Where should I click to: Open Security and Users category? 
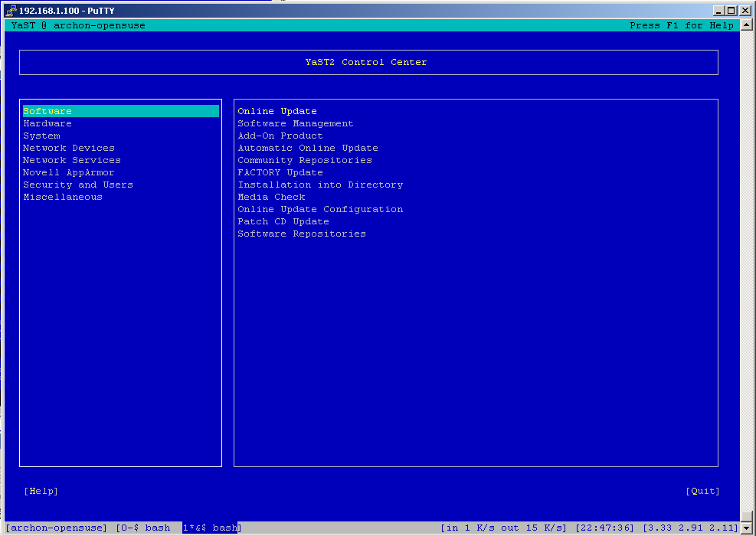coord(78,185)
